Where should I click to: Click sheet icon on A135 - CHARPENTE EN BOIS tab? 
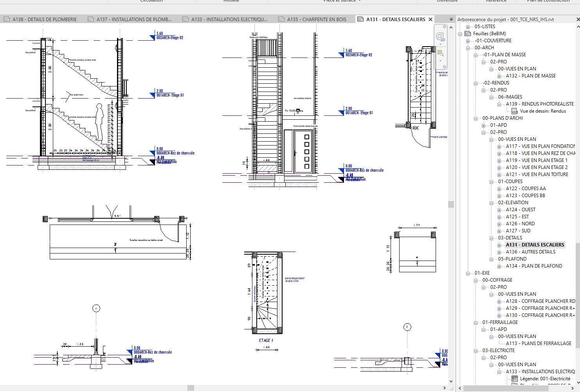281,19
